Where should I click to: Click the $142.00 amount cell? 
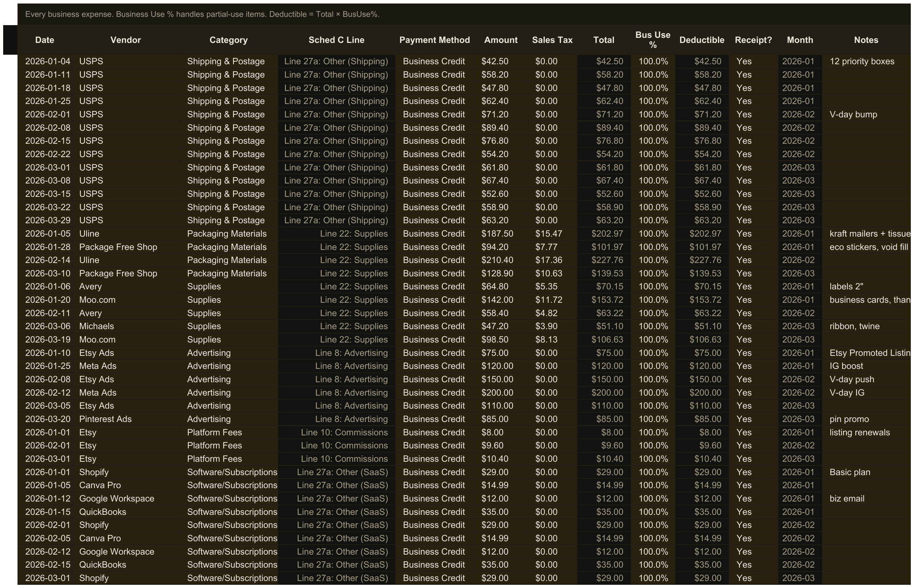pos(501,300)
